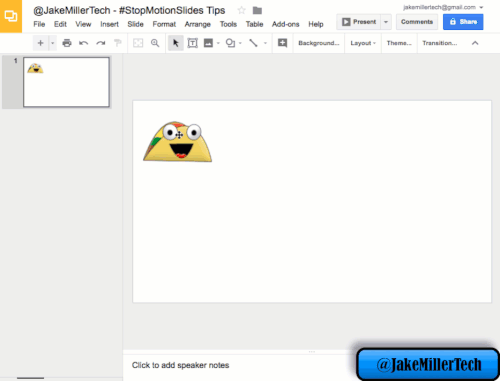500x381 pixels.
Task: Open the Arrange menu
Action: tap(198, 24)
